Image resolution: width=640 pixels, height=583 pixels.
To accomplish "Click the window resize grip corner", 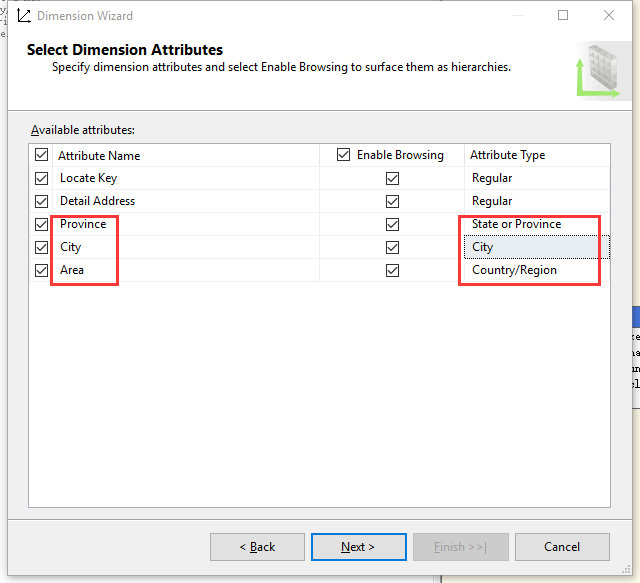I will point(626,570).
